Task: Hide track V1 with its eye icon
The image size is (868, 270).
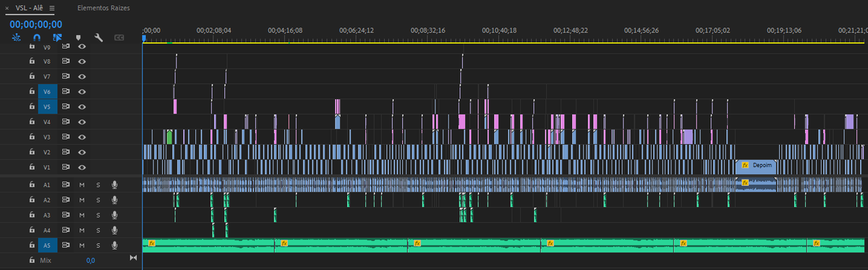Action: pos(82,167)
